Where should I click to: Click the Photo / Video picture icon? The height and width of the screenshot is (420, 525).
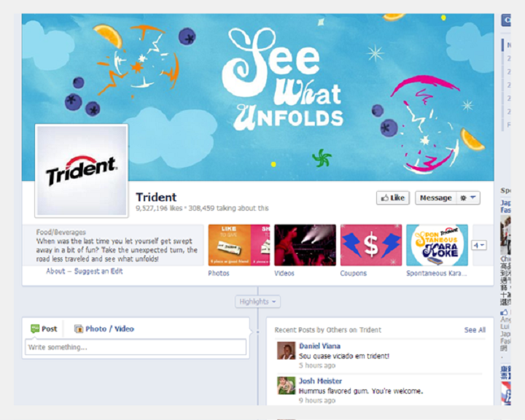pyautogui.click(x=78, y=329)
